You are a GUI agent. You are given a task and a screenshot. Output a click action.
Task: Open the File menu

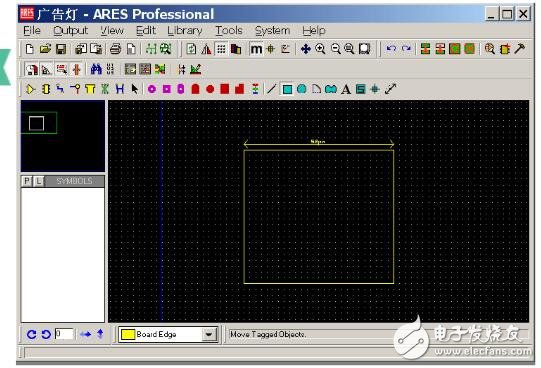click(32, 31)
